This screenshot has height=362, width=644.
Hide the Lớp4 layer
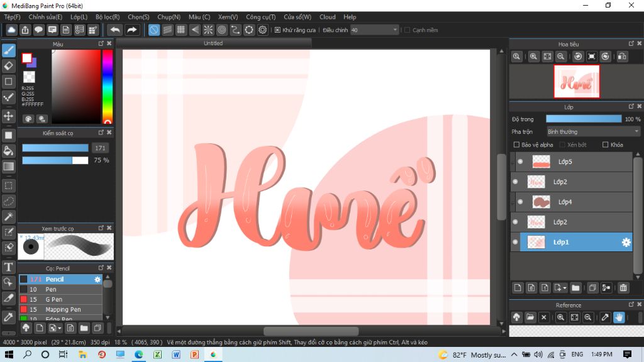[520, 202]
